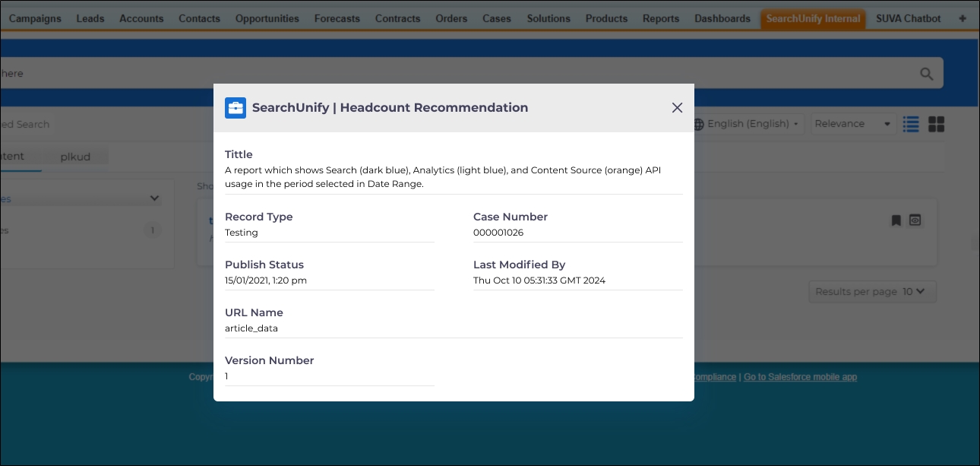The image size is (980, 466).
Task: Open the SUVA Chatbot tab
Action: pos(908,18)
